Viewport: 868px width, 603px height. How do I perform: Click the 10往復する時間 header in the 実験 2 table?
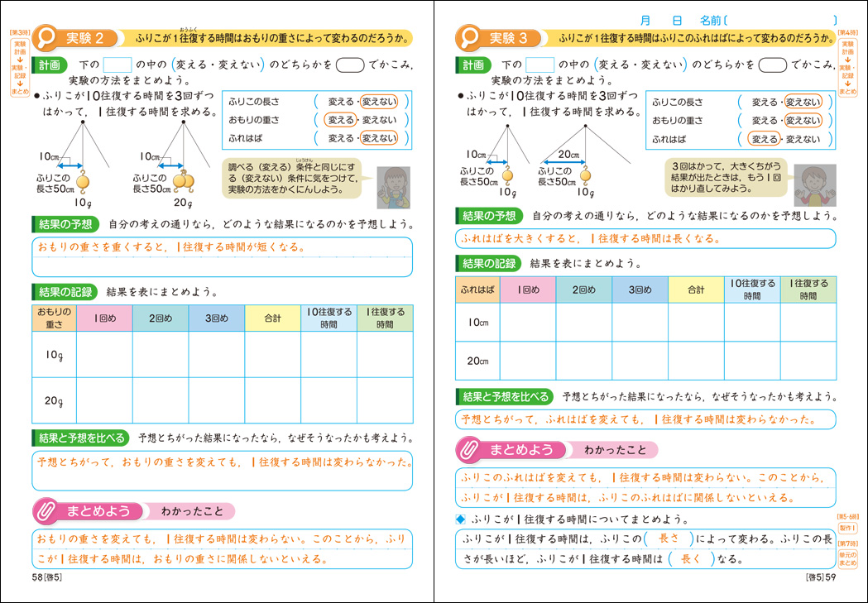pyautogui.click(x=328, y=318)
